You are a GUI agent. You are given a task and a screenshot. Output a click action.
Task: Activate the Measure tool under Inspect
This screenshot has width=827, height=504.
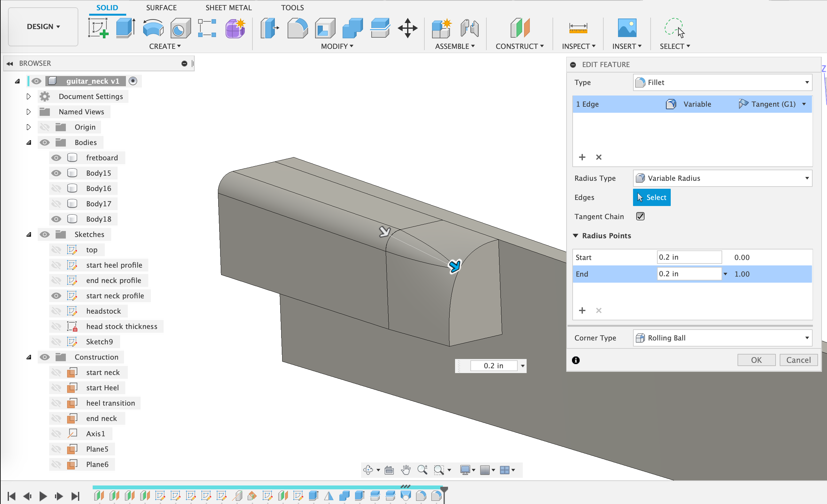578,28
